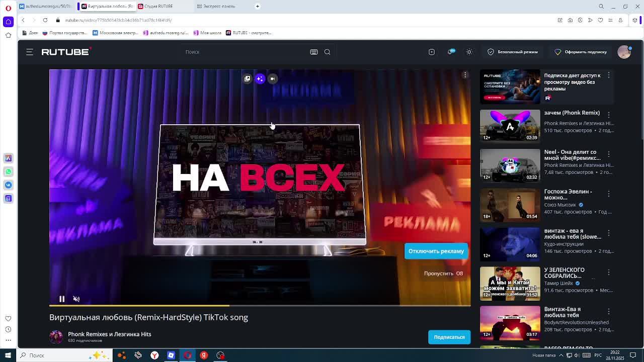
Task: Click the heart icon in address bar
Action: point(600,20)
